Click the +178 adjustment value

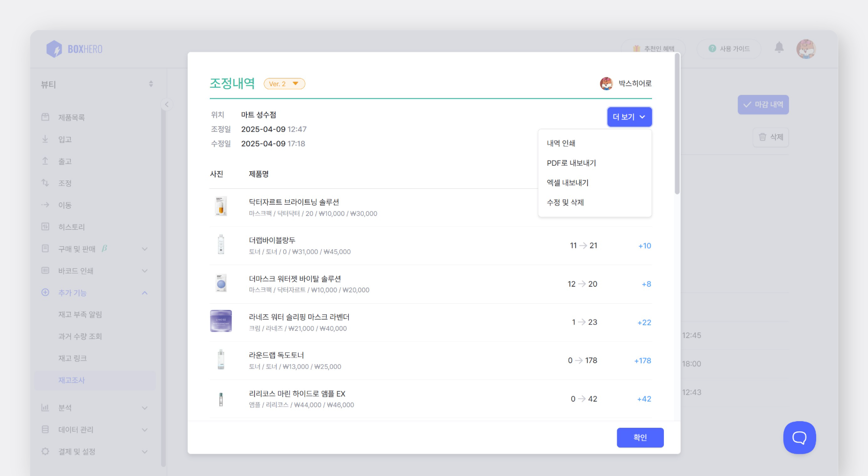643,361
